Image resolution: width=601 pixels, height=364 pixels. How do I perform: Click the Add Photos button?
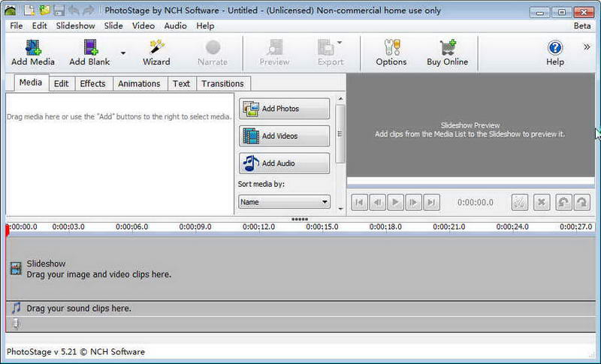point(284,109)
